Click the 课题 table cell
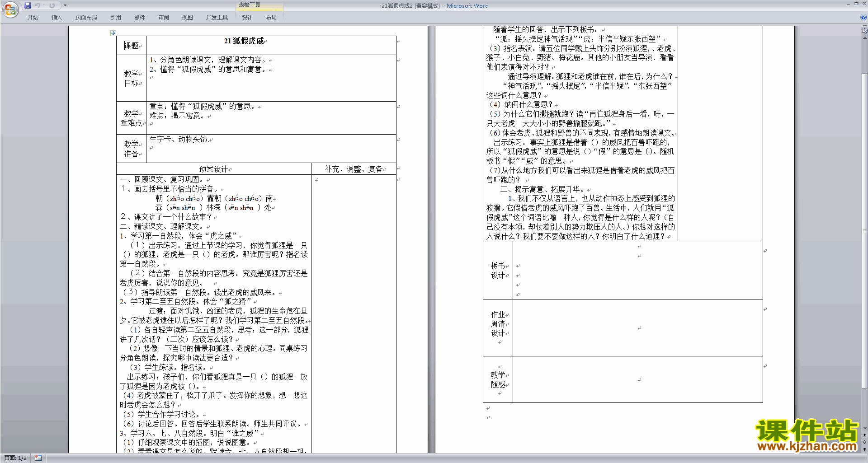868x463 pixels. point(131,45)
